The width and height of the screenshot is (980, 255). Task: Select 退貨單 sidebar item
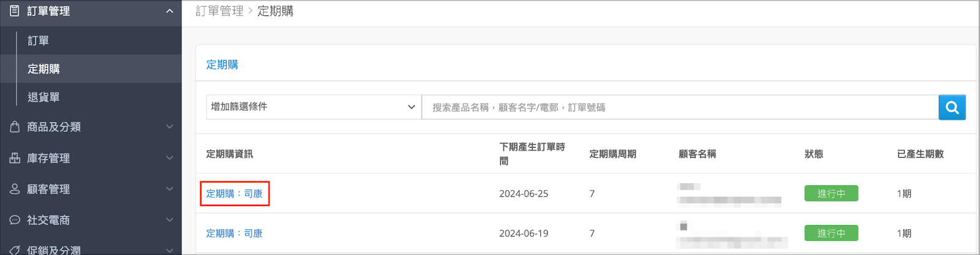click(43, 97)
